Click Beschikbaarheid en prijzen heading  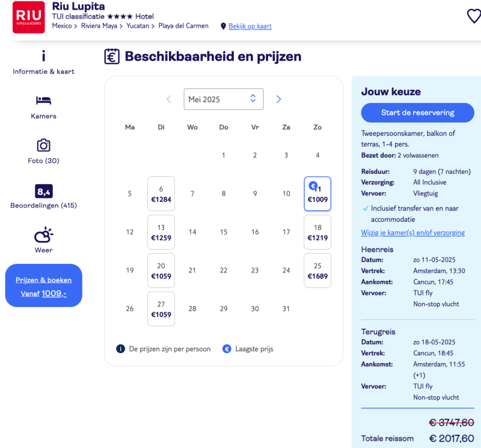(x=213, y=57)
